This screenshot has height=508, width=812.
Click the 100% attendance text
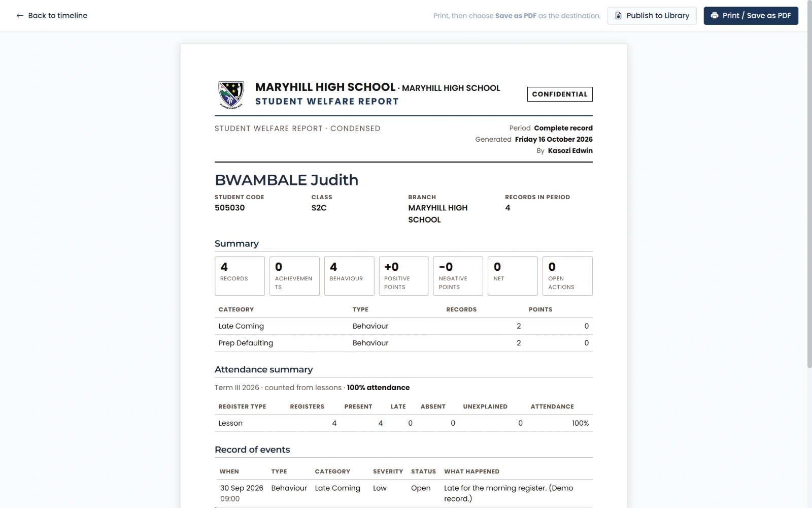tap(378, 388)
